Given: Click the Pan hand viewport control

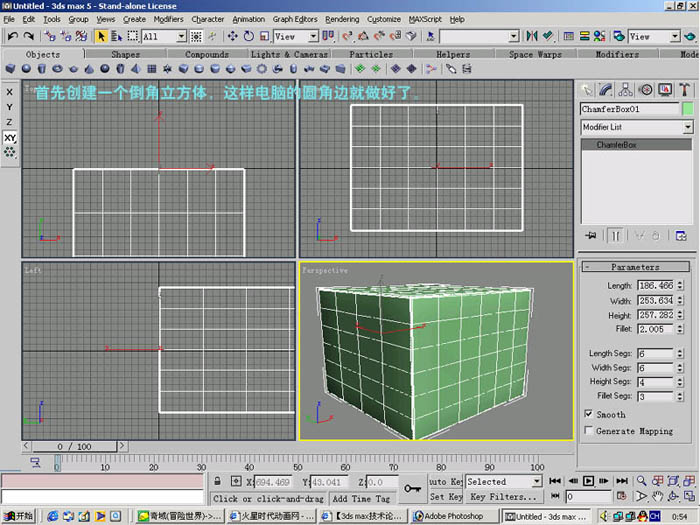Looking at the screenshot, I should point(657,496).
